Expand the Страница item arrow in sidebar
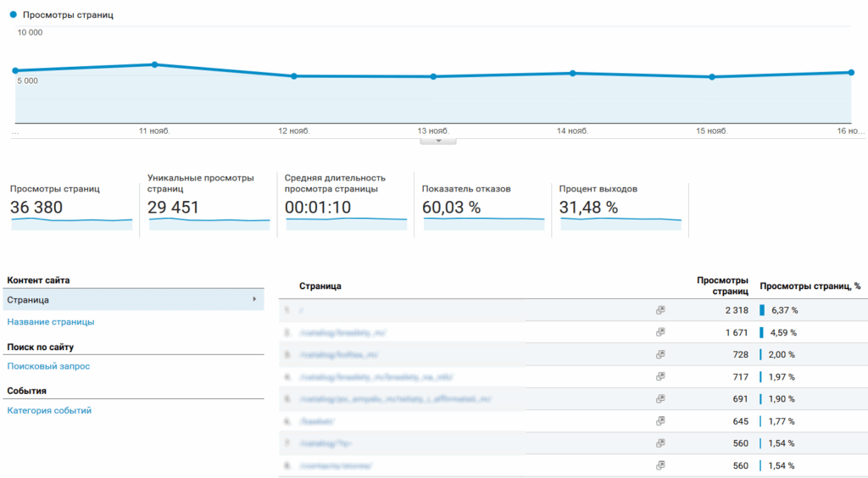The width and height of the screenshot is (868, 478). pyautogui.click(x=254, y=300)
